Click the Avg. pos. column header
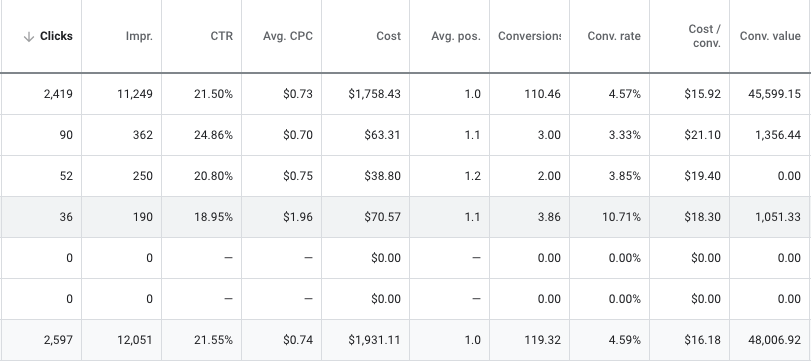This screenshot has height=361, width=811. (x=456, y=36)
